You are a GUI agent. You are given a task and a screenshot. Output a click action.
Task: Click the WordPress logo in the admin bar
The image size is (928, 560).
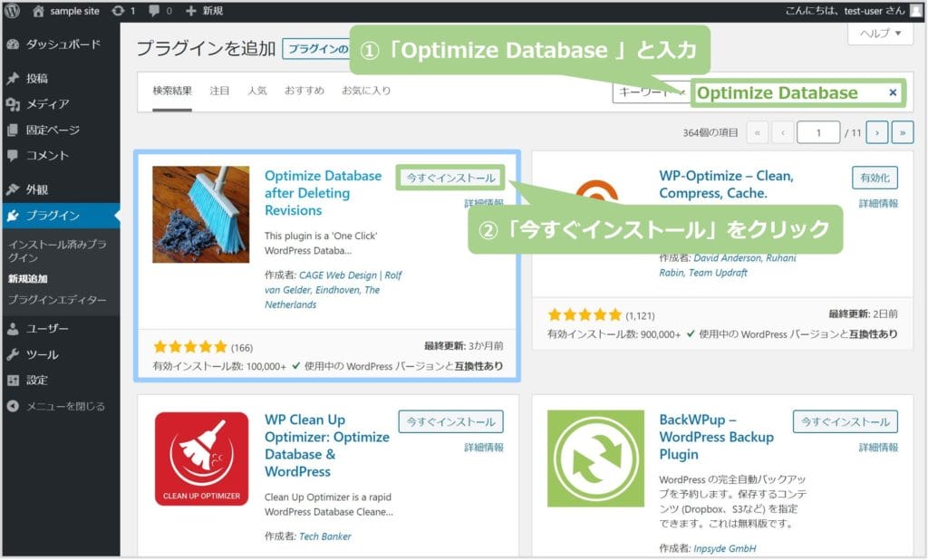[x=13, y=12]
